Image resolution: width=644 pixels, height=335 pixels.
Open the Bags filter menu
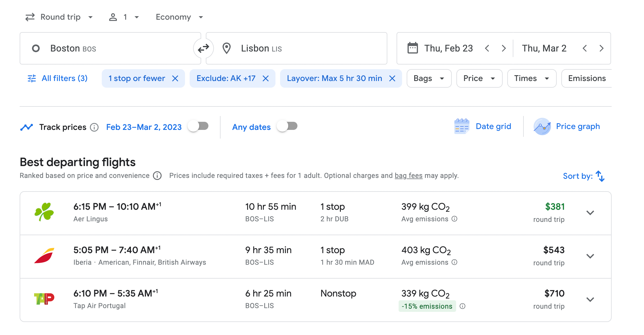(x=429, y=78)
